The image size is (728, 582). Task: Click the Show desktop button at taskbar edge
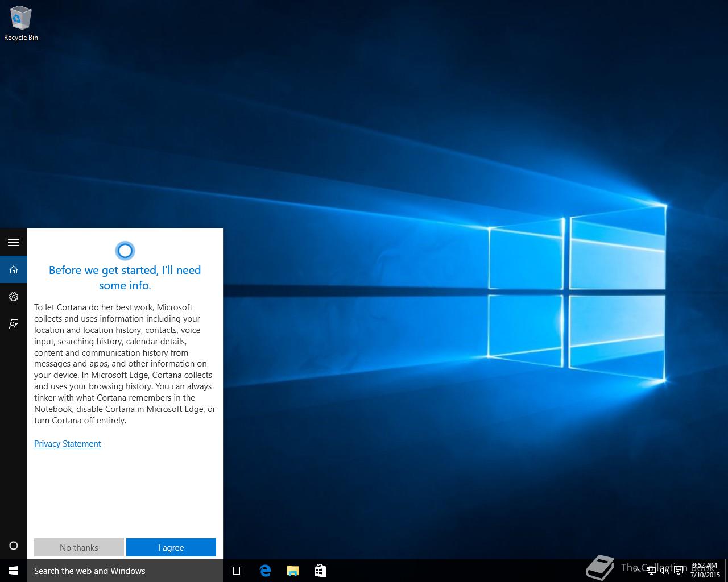tap(726, 571)
